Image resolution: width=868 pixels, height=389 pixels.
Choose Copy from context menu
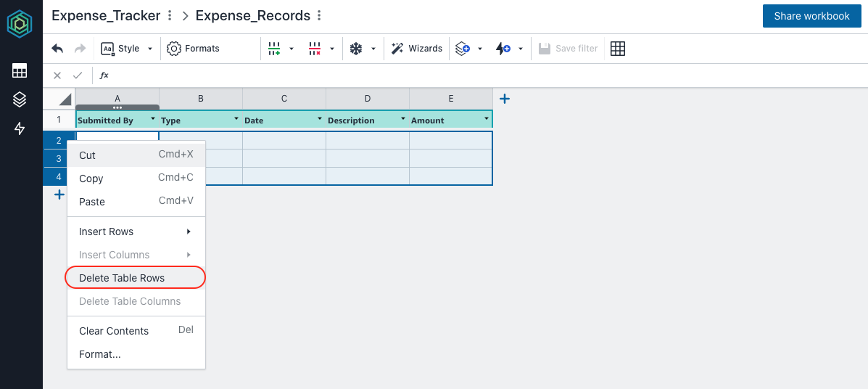pyautogui.click(x=136, y=179)
